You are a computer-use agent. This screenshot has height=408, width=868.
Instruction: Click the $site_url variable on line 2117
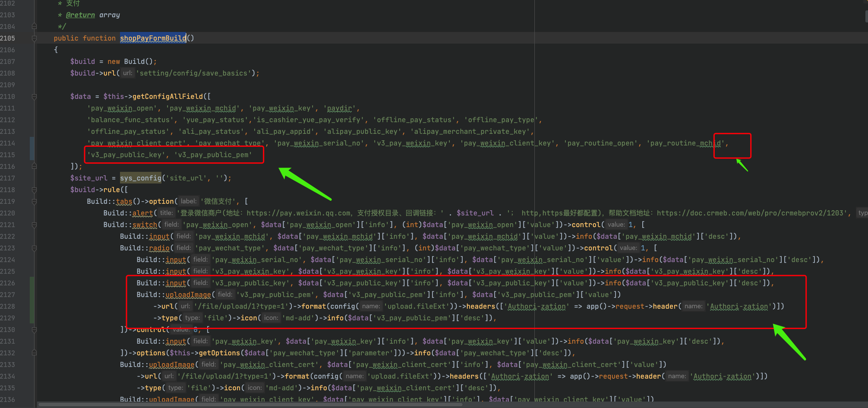(89, 178)
